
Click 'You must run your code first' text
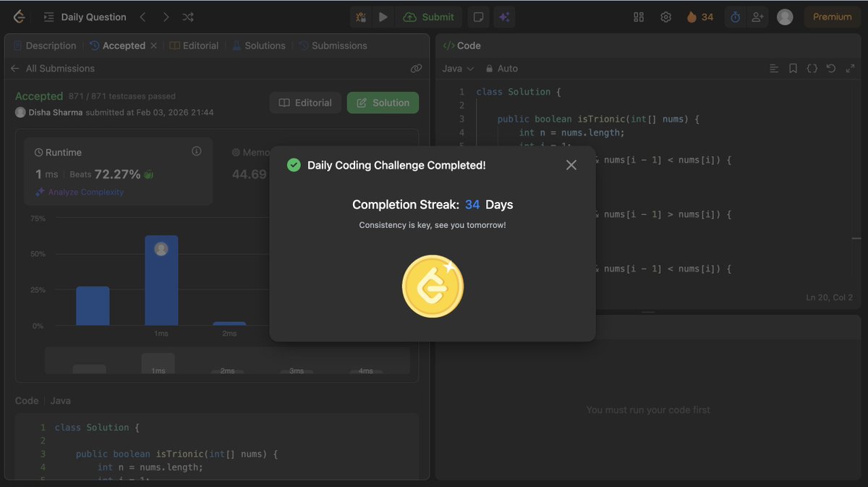tap(648, 410)
